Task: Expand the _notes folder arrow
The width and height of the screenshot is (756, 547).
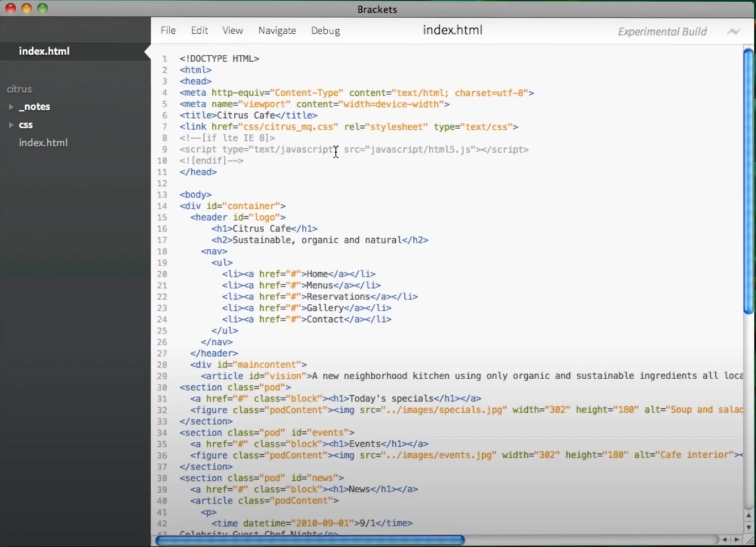Action: (x=11, y=107)
